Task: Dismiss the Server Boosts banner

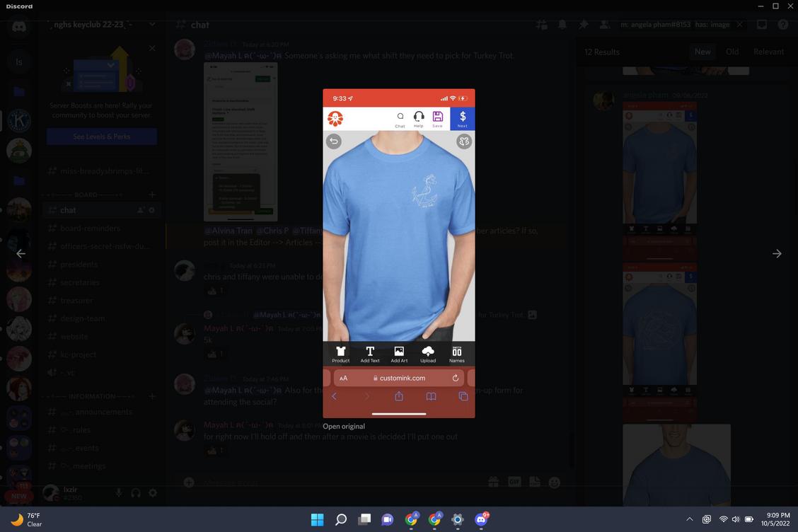Action: [x=152, y=48]
